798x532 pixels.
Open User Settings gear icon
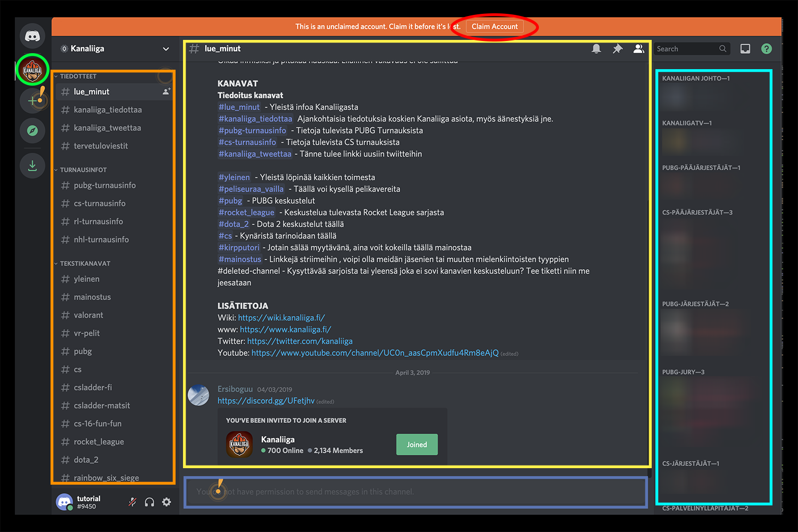(167, 502)
